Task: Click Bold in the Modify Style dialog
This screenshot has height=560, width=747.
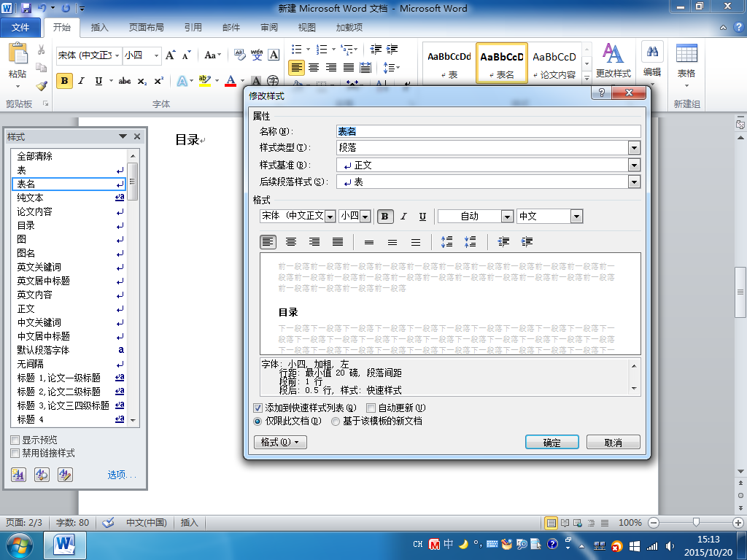Action: tap(385, 216)
